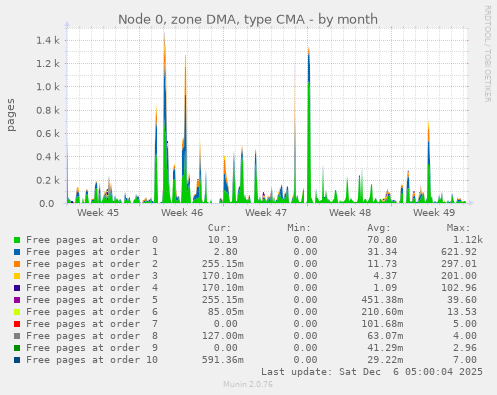Click the 'Max:' column header
This screenshot has width=497, height=395.
click(458, 228)
